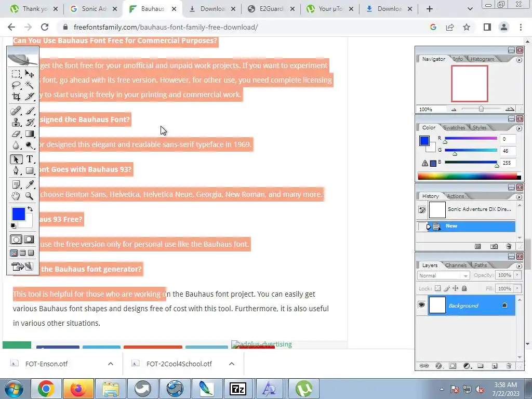532x399 pixels.
Task: Toggle lock image pixels brush icon
Action: [x=447, y=288]
